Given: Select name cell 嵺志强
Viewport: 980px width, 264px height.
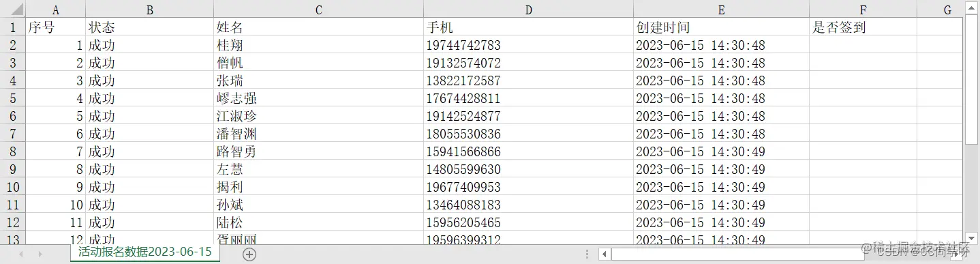Looking at the screenshot, I should coord(319,98).
